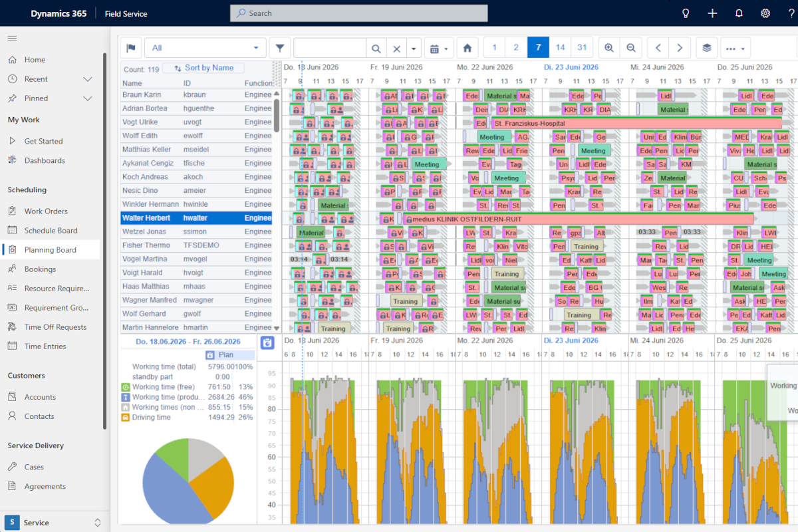Select Fisher Thermo resource row

(x=196, y=245)
